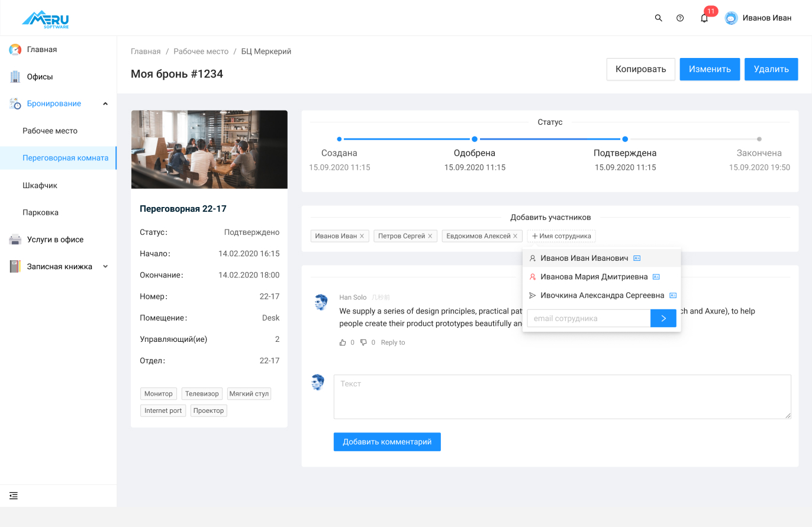The image size is (812, 527).
Task: Click the Закончена status step dot
Action: [759, 139]
